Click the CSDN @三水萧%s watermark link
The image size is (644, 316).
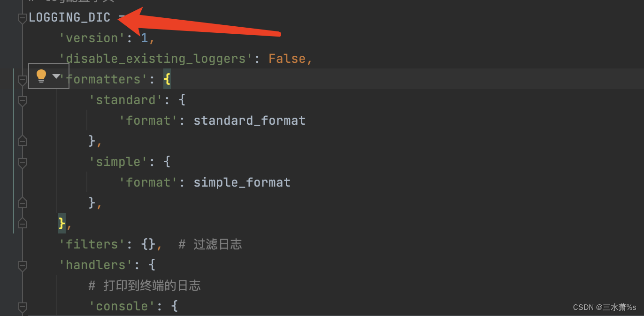pos(604,307)
